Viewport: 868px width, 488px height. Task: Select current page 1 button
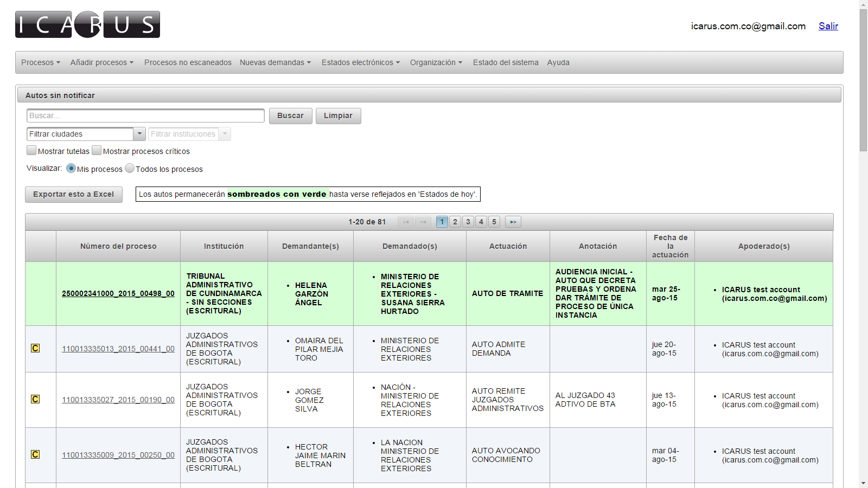click(442, 222)
